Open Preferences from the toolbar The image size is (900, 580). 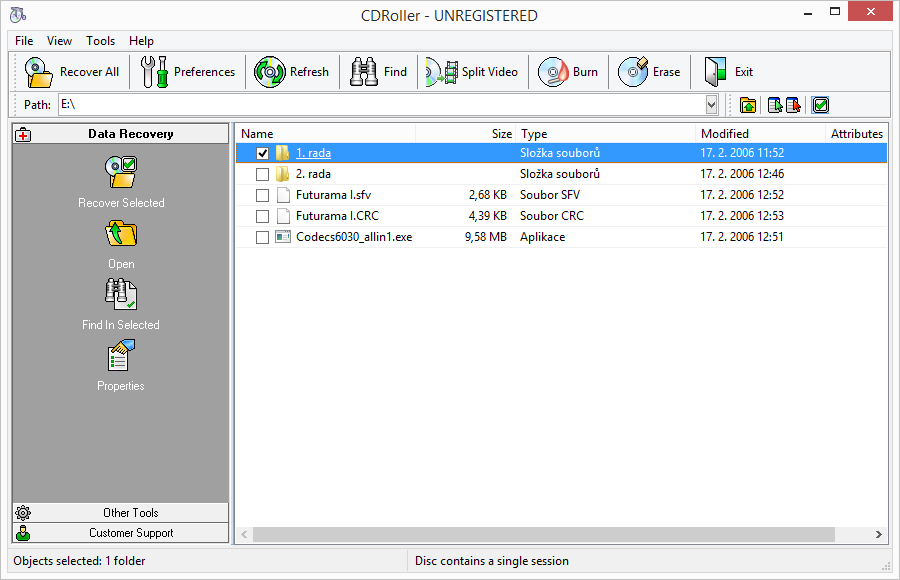pyautogui.click(x=188, y=72)
